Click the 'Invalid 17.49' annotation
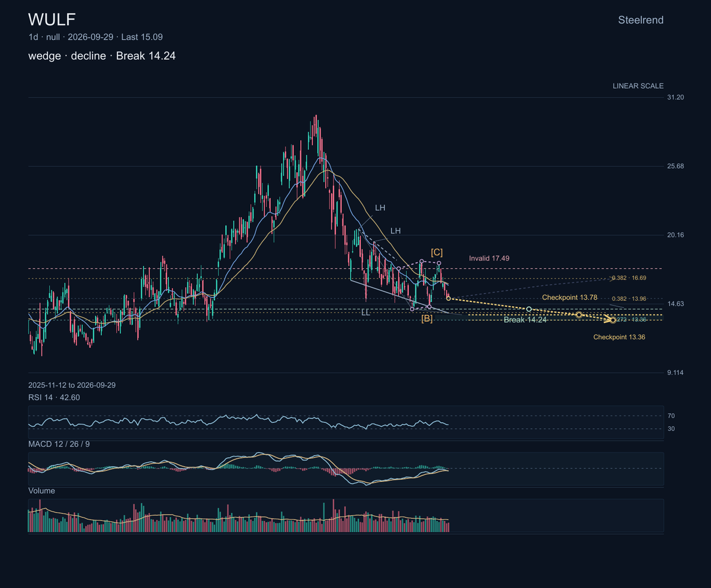 (x=489, y=258)
